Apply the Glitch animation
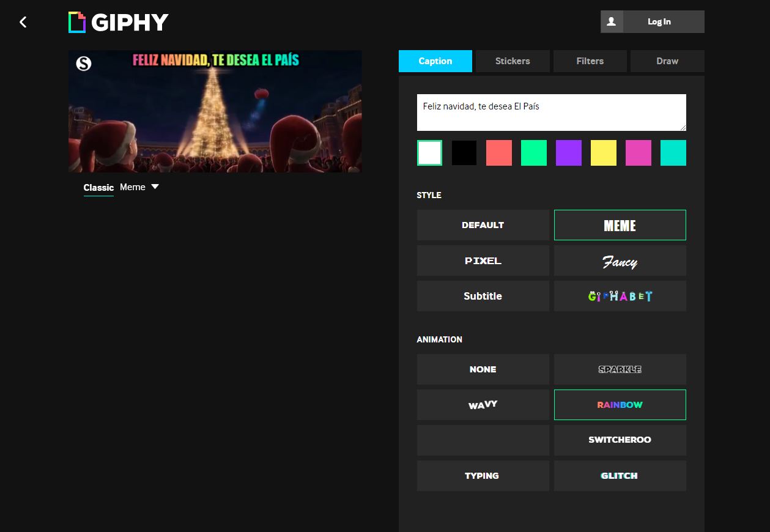 [620, 476]
